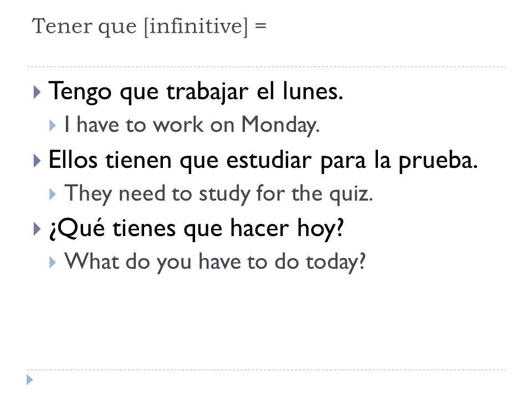532x399 pixels.
Task: Click the word '[infinitive]' in the title
Action: (196, 27)
